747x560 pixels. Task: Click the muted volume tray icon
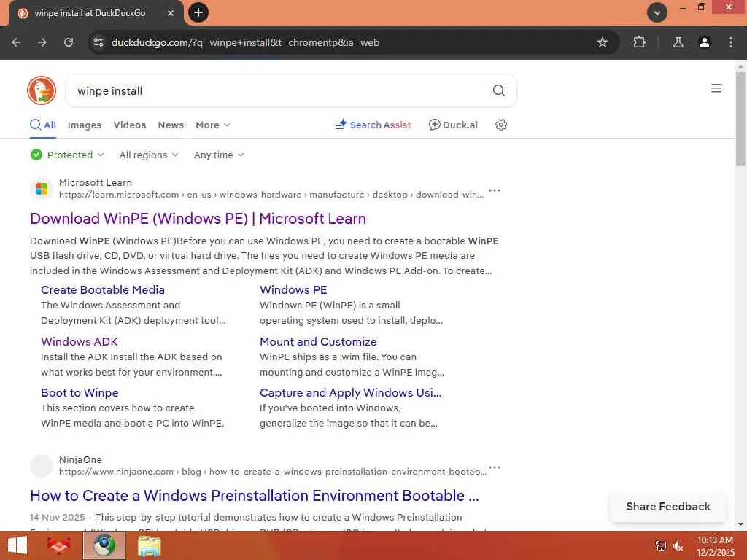tap(678, 546)
